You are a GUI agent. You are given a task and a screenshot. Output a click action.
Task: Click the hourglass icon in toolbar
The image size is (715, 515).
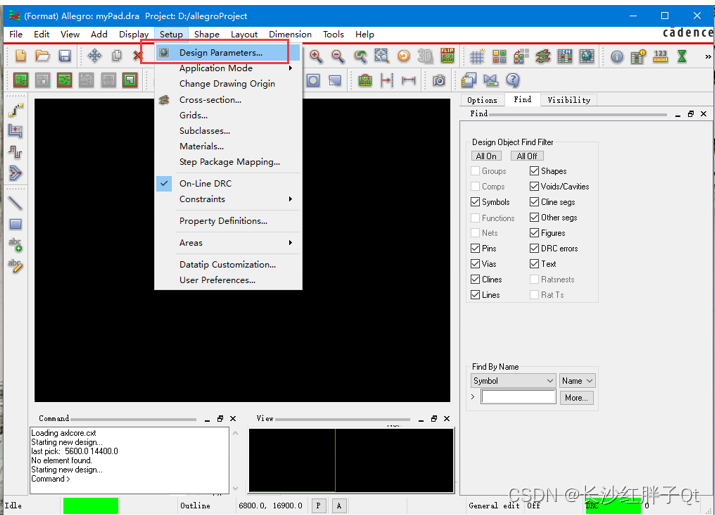(x=682, y=56)
